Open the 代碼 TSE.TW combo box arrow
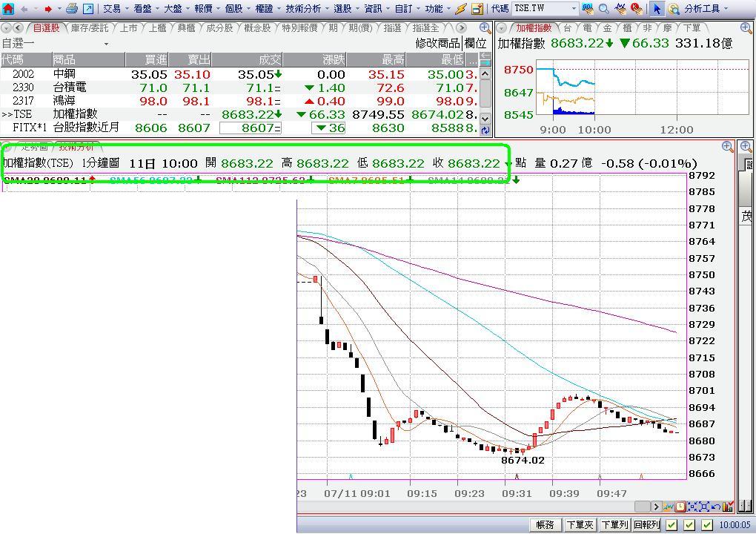Image resolution: width=756 pixels, height=534 pixels. coord(574,9)
